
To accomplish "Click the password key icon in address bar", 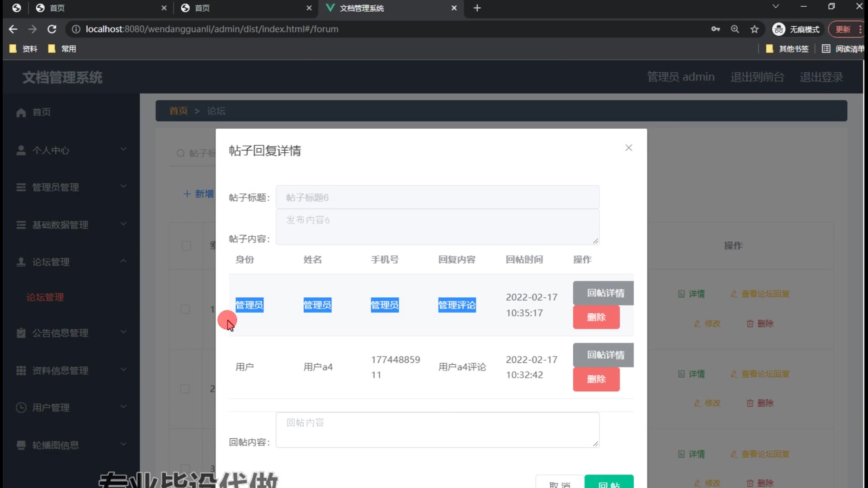I will (x=715, y=29).
